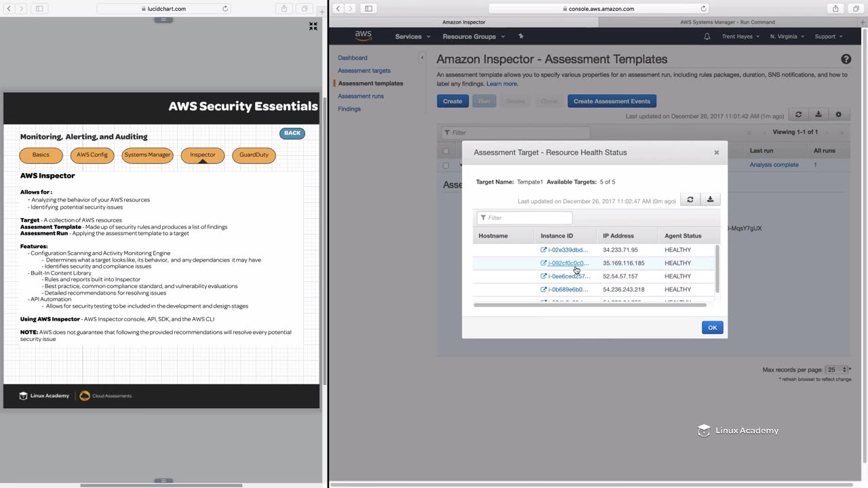Share the AWS console page
The width and height of the screenshot is (868, 488).
(x=835, y=9)
